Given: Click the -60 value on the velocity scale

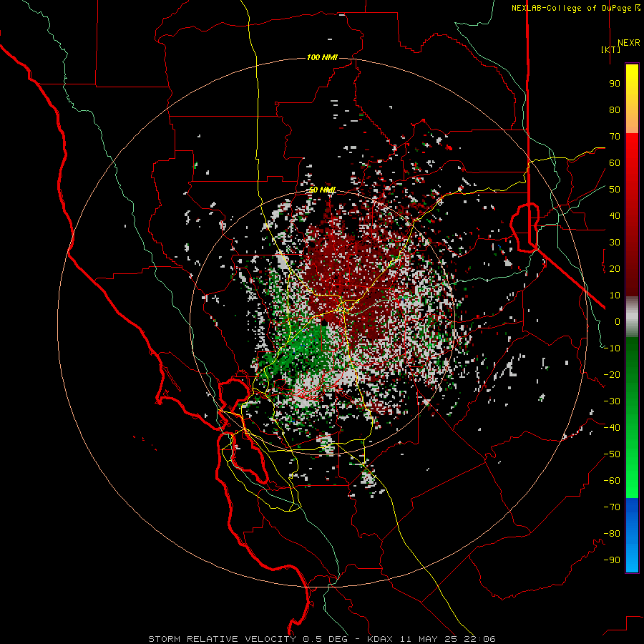Looking at the screenshot, I should 612,481.
